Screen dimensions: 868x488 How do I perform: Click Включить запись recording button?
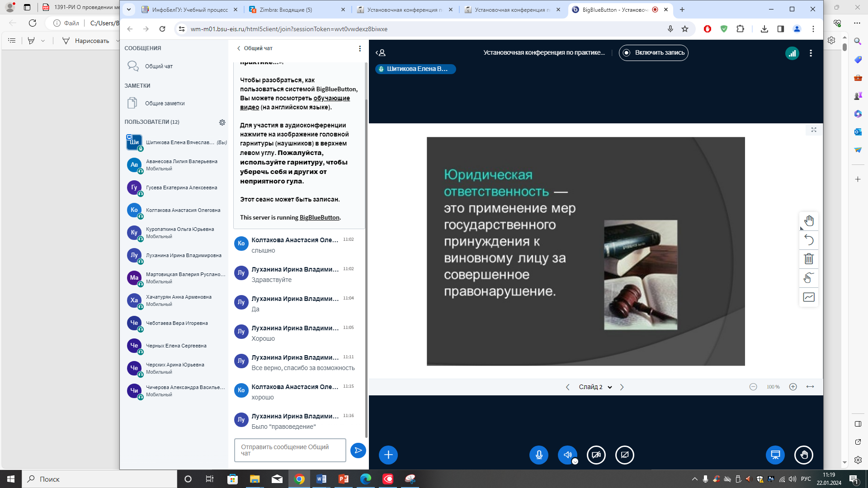coord(654,53)
